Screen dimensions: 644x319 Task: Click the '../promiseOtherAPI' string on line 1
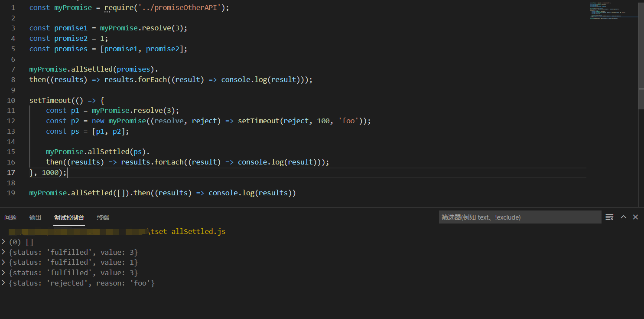pos(180,7)
